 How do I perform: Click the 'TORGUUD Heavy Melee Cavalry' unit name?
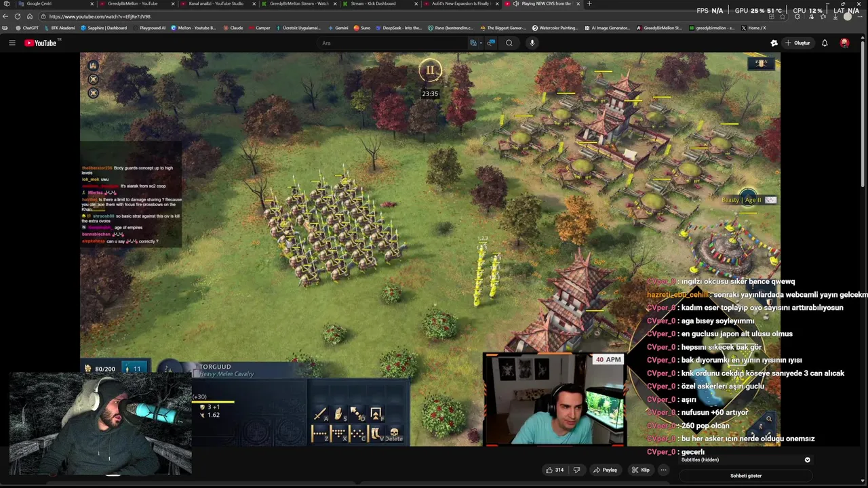click(x=226, y=370)
